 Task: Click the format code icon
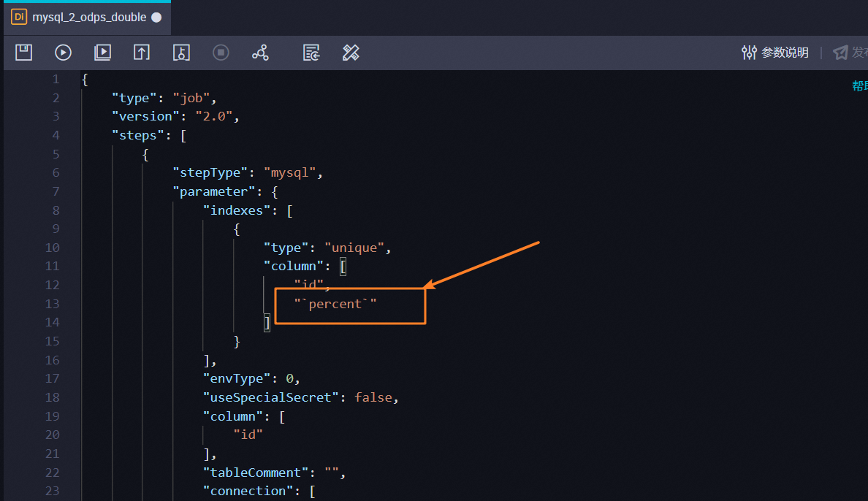(x=311, y=53)
